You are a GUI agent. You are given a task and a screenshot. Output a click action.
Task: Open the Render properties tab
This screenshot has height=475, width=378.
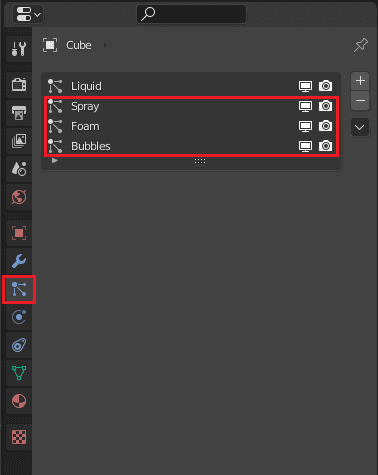19,84
